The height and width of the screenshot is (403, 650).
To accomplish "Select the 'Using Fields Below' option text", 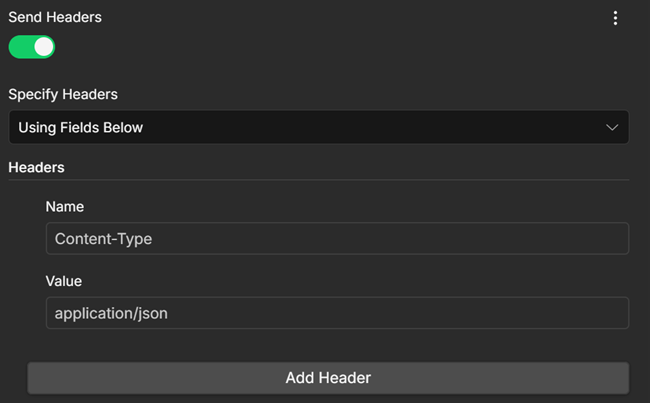I will coord(80,128).
